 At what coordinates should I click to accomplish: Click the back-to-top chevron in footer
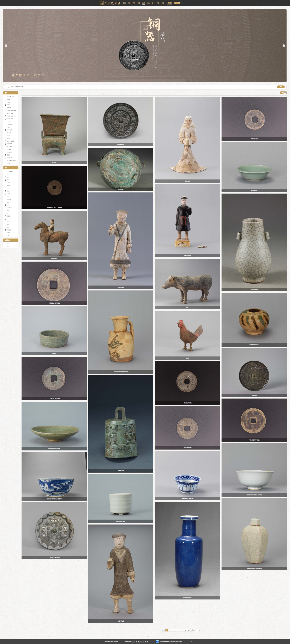(192, 642)
